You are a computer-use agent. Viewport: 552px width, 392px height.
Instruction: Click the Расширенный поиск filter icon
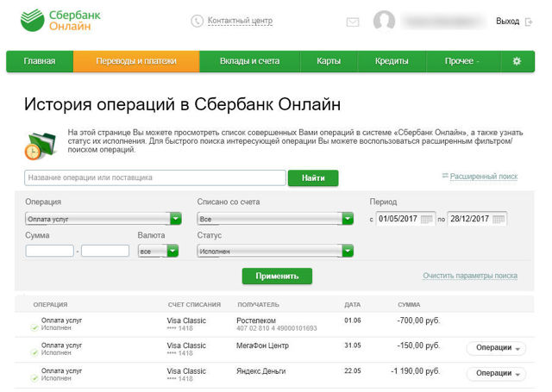(x=445, y=176)
